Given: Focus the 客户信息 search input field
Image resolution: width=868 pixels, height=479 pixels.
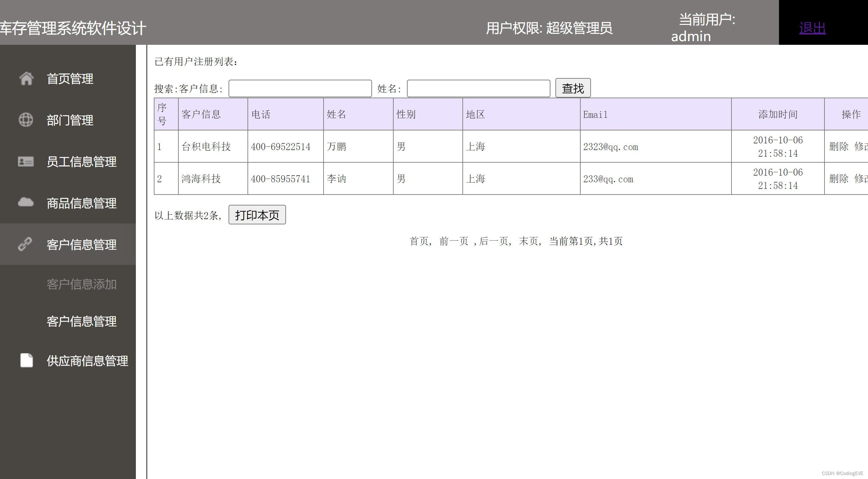Looking at the screenshot, I should point(300,89).
